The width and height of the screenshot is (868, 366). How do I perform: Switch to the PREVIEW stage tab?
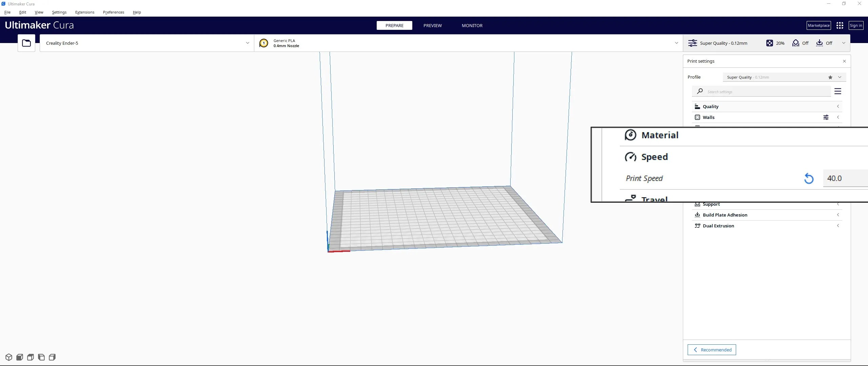coord(432,25)
